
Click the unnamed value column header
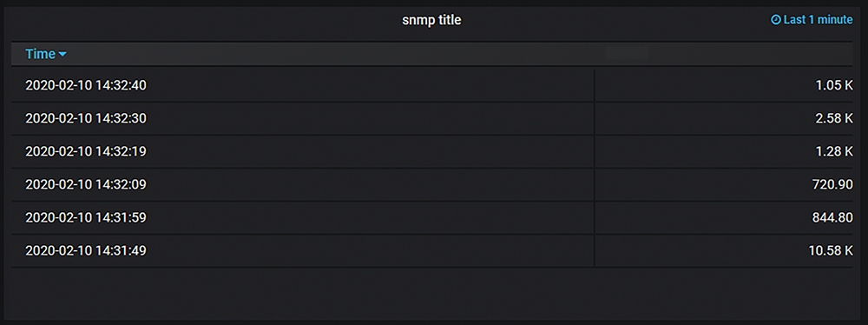[724, 54]
